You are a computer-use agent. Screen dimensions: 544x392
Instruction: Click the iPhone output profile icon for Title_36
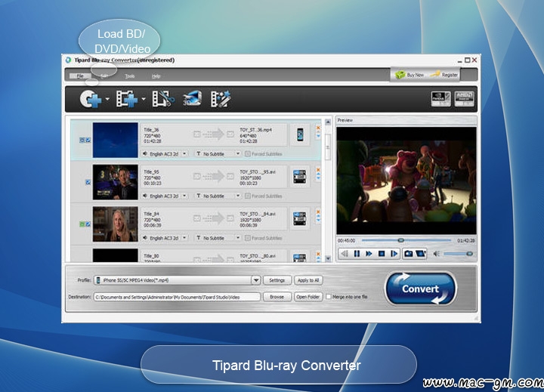click(301, 134)
